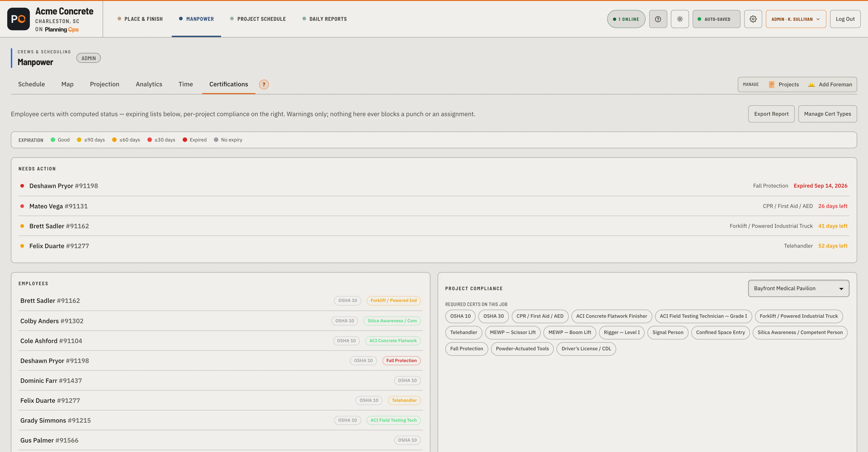The height and width of the screenshot is (452, 868).
Task: Click the ADMIN badge next to Manpower
Action: (x=89, y=58)
